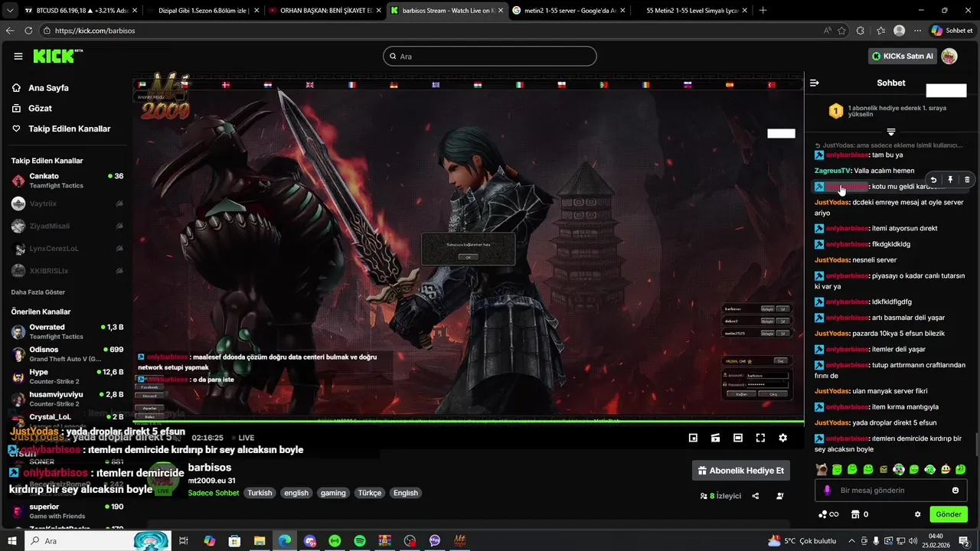980x551 pixels.
Task: Open the Windows Start menu
Action: [11, 541]
